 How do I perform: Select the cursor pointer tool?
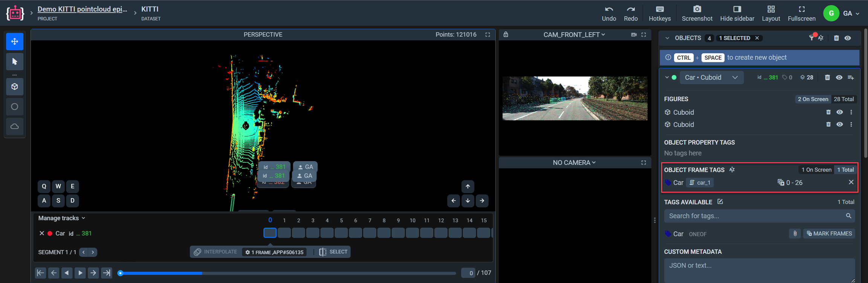click(15, 62)
